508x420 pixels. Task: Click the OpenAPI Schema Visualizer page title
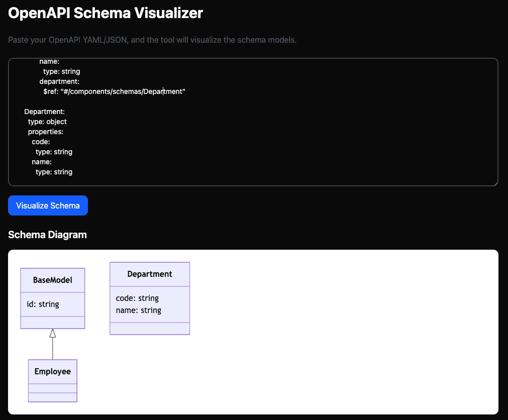coord(106,13)
